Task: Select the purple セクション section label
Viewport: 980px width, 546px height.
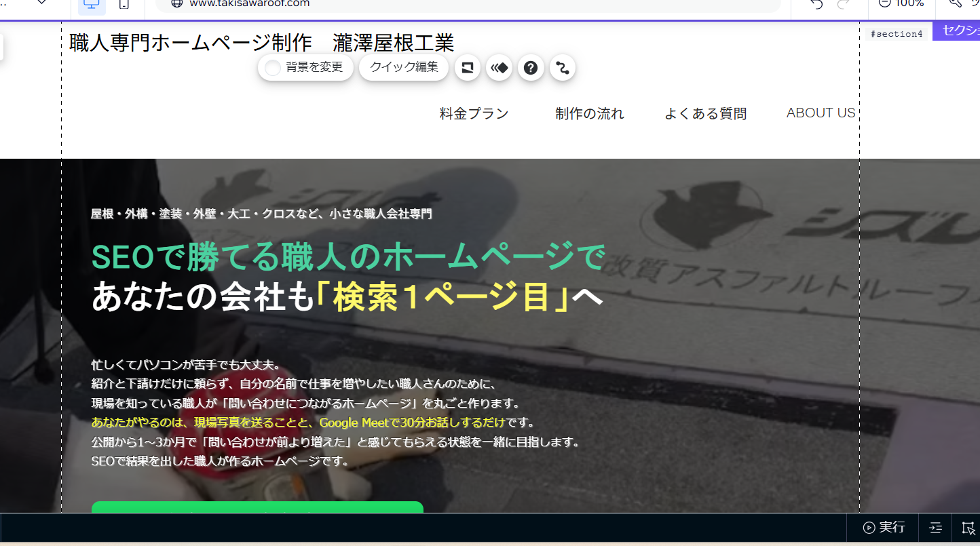Action: pyautogui.click(x=957, y=31)
